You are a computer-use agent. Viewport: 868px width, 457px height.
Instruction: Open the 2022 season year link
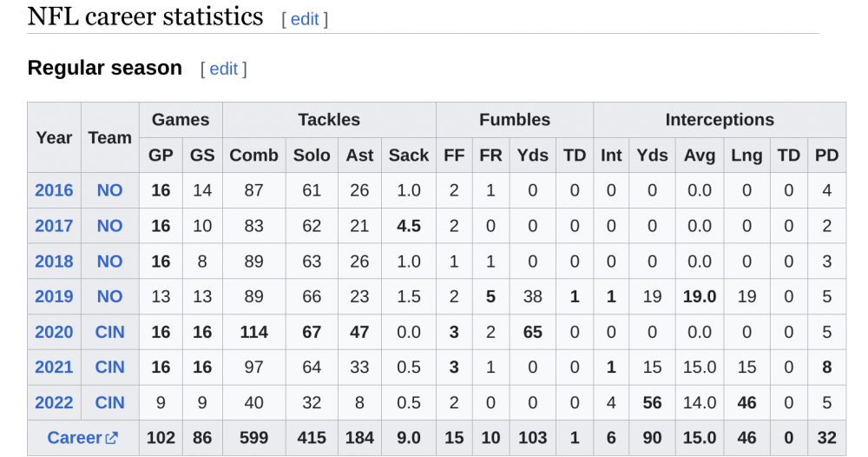pyautogui.click(x=54, y=403)
